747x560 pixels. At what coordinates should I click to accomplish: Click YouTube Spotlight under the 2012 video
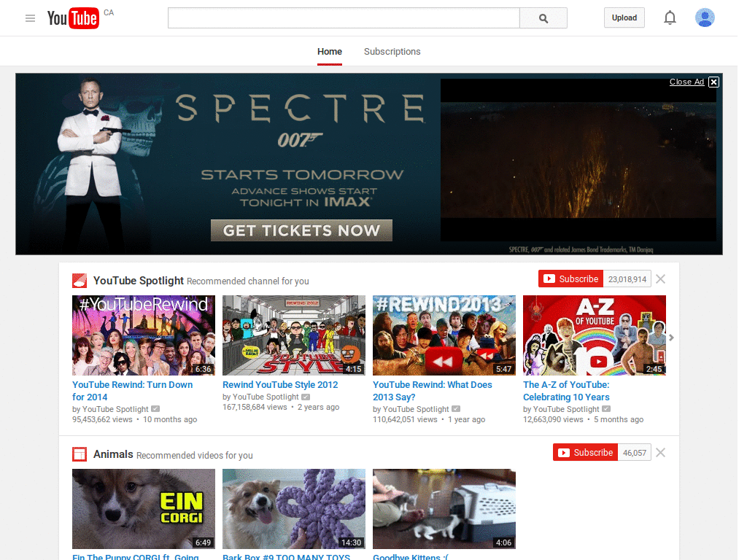point(266,397)
